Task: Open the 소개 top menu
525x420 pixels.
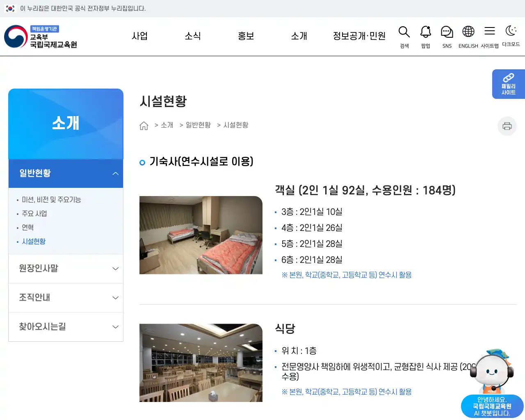Action: 299,36
